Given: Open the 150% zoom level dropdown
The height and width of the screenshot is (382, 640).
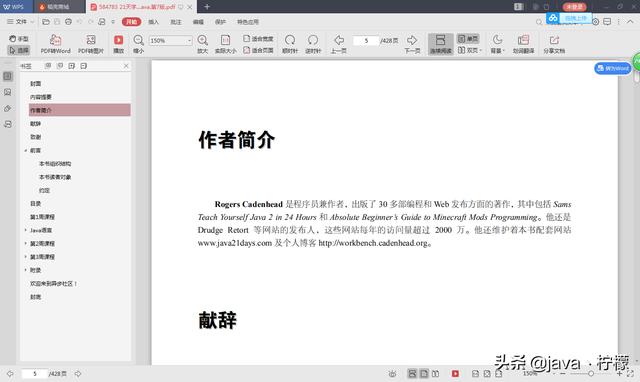Looking at the screenshot, I should coord(189,40).
